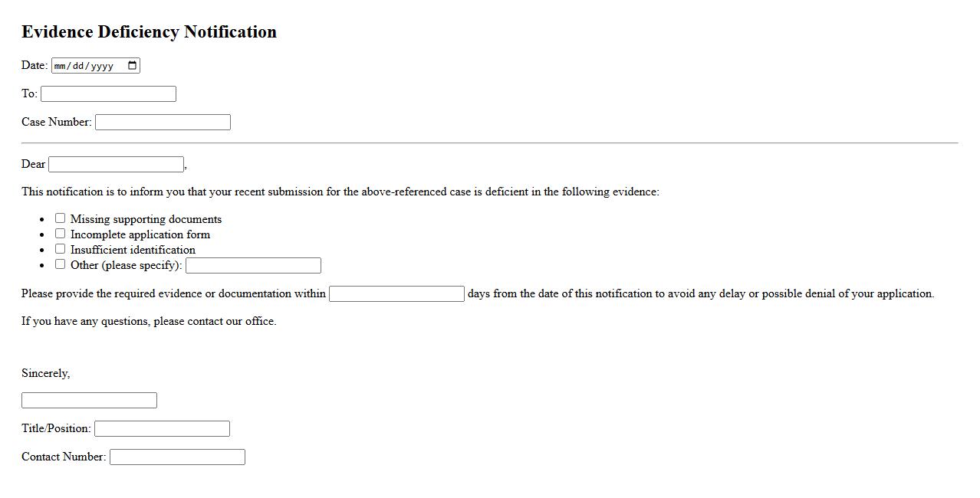Focus the Case Number input box

[x=163, y=123]
